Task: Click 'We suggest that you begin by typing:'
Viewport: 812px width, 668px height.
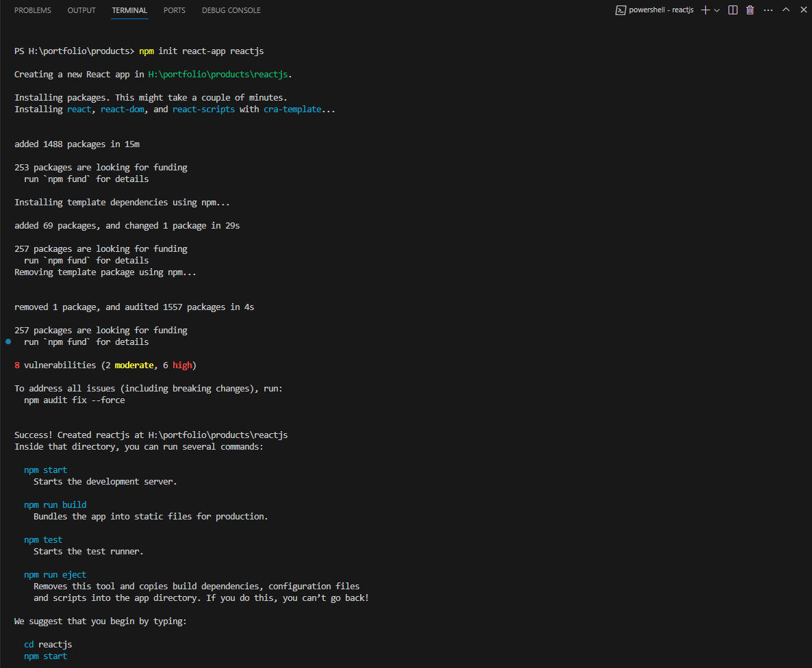Action: pos(101,621)
